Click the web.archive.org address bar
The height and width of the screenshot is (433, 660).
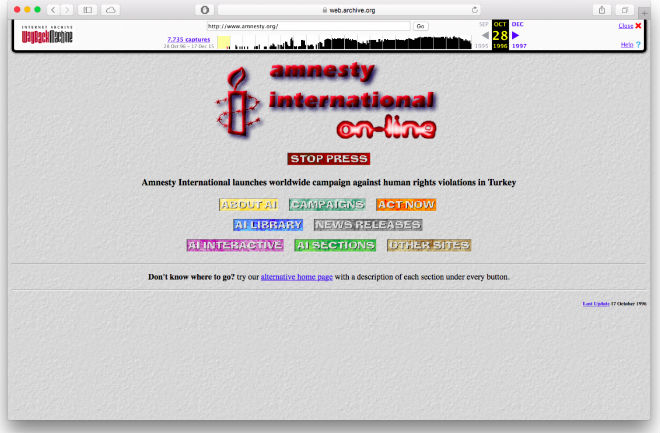pyautogui.click(x=349, y=10)
